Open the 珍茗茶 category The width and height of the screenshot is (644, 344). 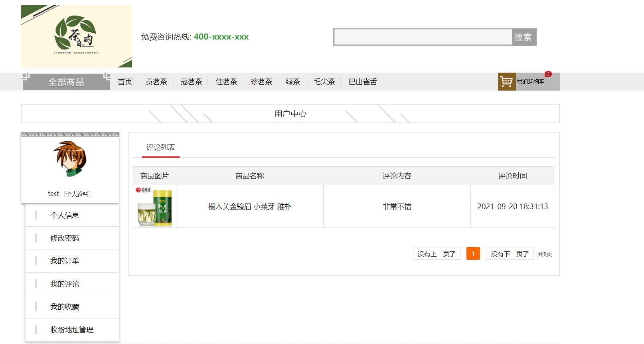[x=261, y=82]
